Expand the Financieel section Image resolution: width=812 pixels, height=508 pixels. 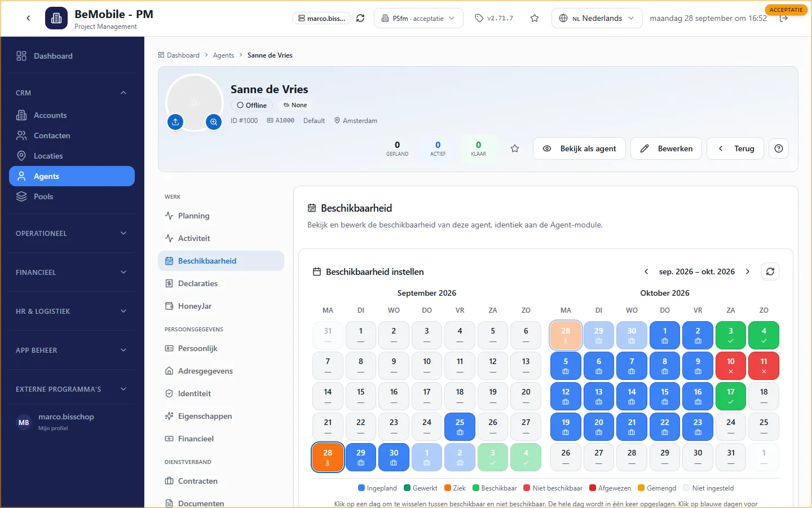pos(72,272)
